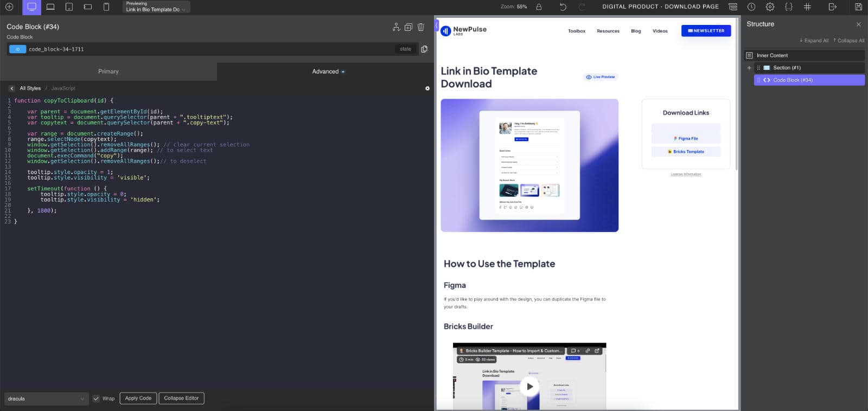Click the blue ID selector badge
This screenshot has width=868, height=411.
pos(18,49)
